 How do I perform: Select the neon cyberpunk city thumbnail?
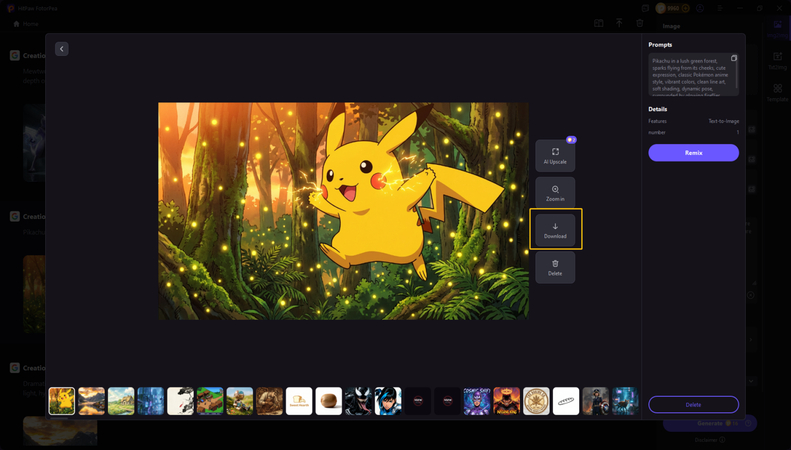point(625,401)
